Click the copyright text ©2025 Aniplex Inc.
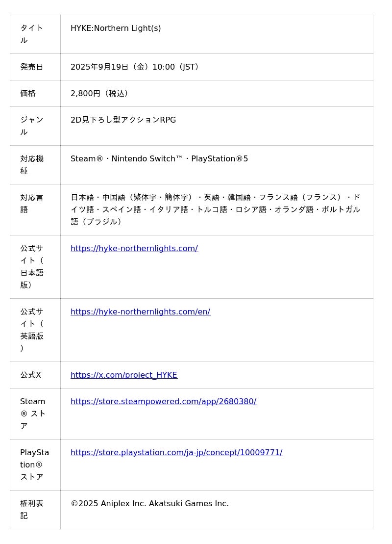 149,504
